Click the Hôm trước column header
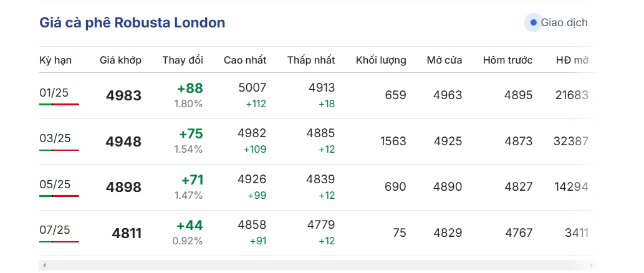This screenshot has height=273, width=644. click(507, 60)
